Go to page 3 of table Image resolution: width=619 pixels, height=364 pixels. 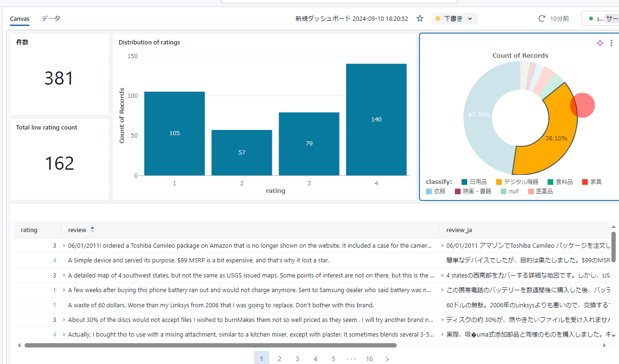297,359
